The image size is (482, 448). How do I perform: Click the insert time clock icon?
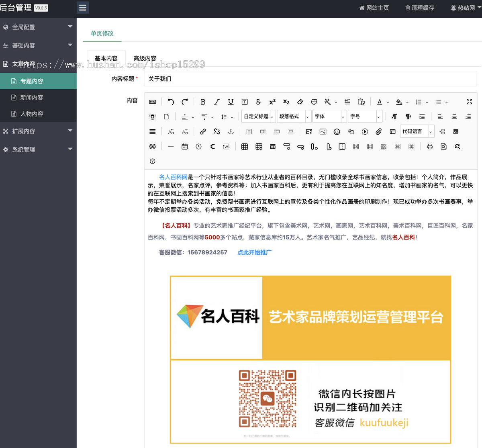coord(198,147)
